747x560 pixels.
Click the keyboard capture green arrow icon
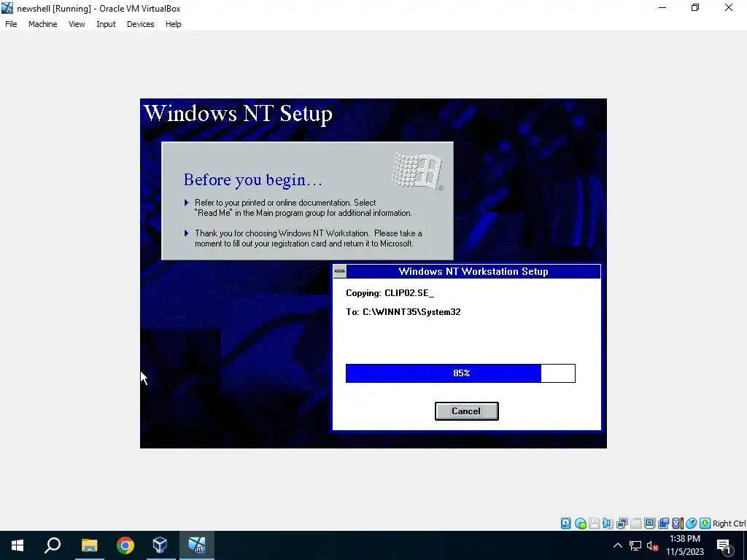705,524
